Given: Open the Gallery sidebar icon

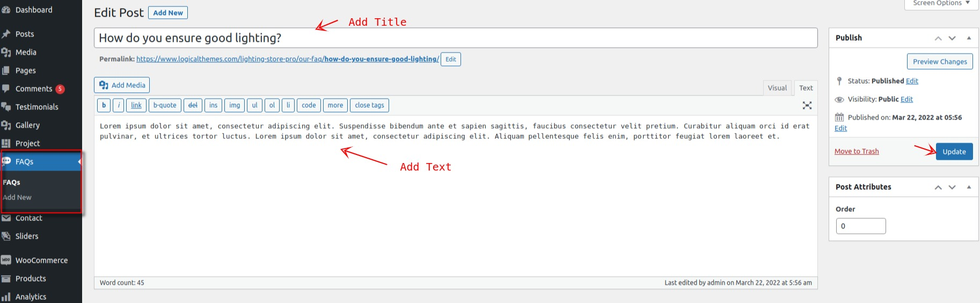Looking at the screenshot, I should (x=6, y=125).
